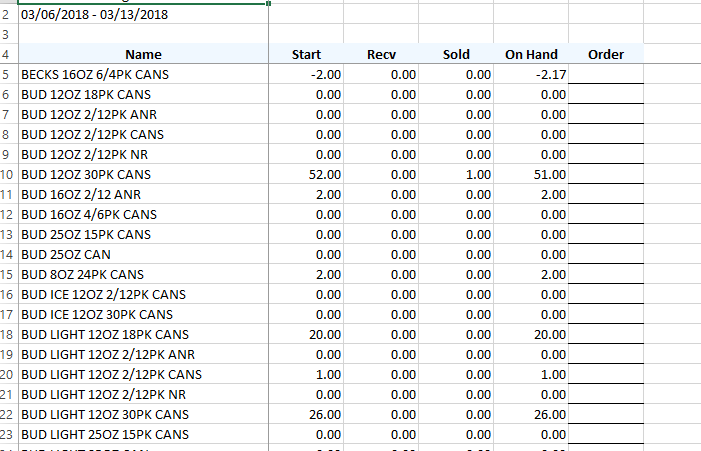
Task: Select the Recv value for BUD 12OZ 18PK CANS
Action: click(x=381, y=94)
